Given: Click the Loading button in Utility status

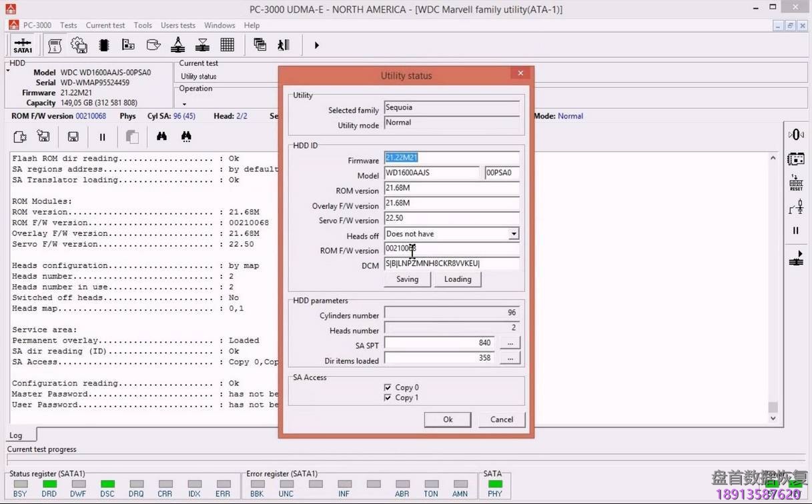Looking at the screenshot, I should [456, 279].
